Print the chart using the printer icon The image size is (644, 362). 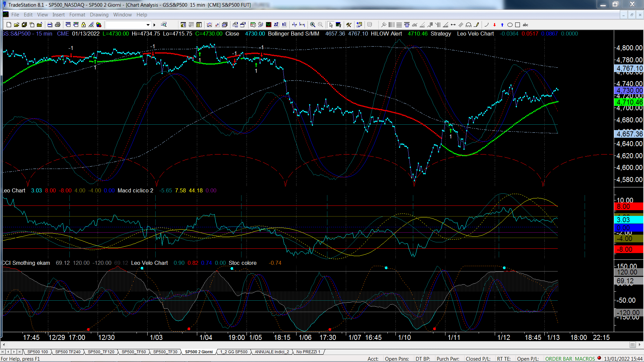tap(58, 25)
